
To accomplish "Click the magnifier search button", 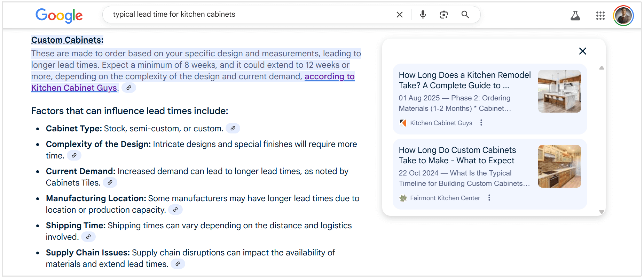I will coord(465,15).
